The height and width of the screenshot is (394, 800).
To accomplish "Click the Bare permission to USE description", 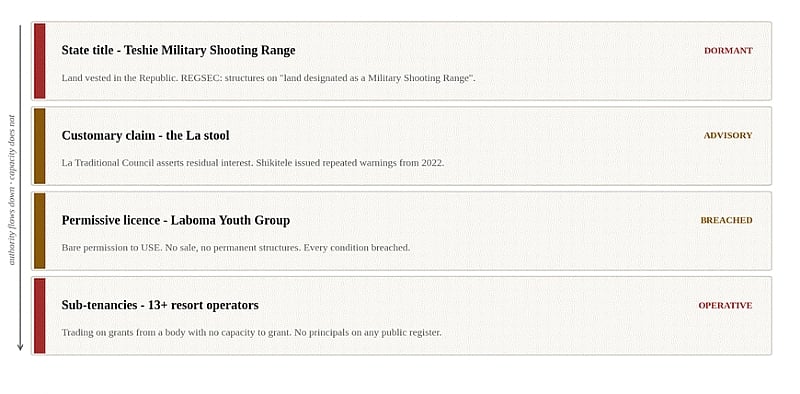I will click(236, 248).
